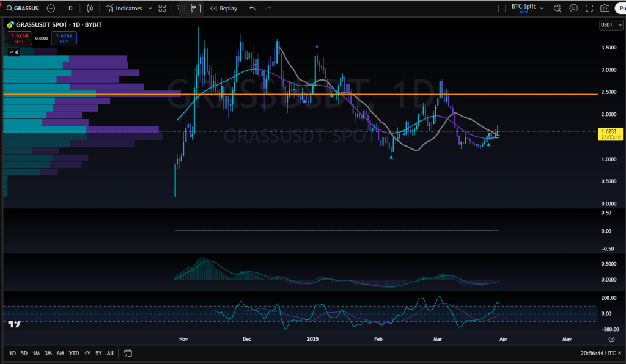The height and width of the screenshot is (364, 626).
Task: Open the Indicators dialog
Action: 123,9
